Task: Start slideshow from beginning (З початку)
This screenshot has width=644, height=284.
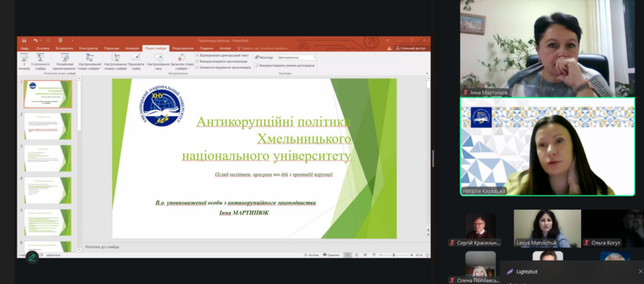Action: pyautogui.click(x=24, y=59)
